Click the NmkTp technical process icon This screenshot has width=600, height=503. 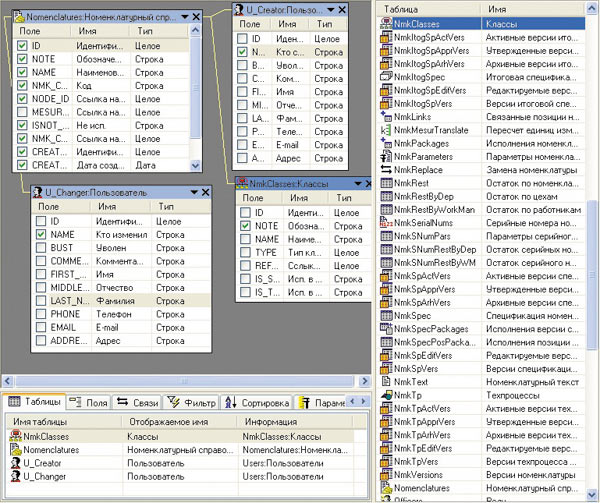point(388,395)
